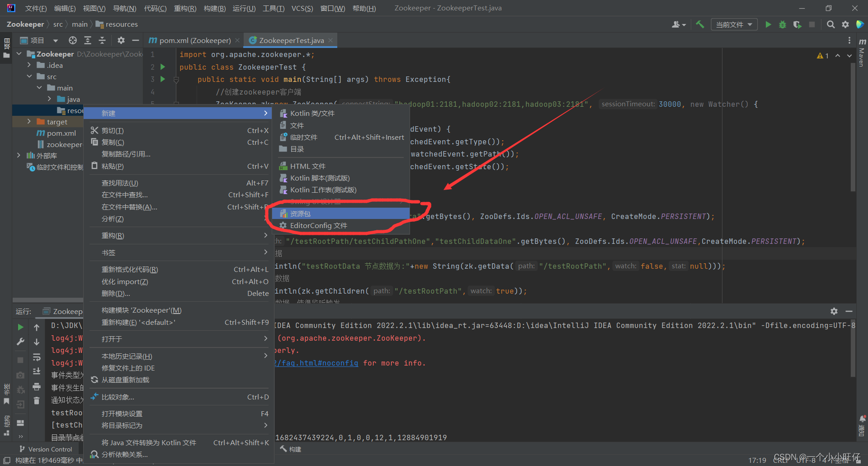Click the stop button in top toolbar

tap(812, 24)
